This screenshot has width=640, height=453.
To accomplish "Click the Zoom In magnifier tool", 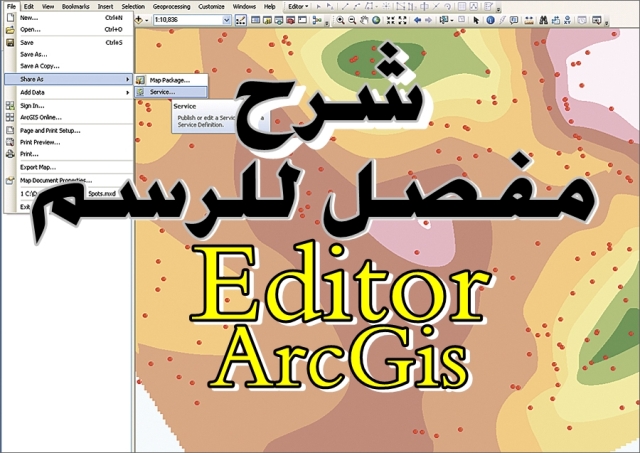I will [340, 20].
